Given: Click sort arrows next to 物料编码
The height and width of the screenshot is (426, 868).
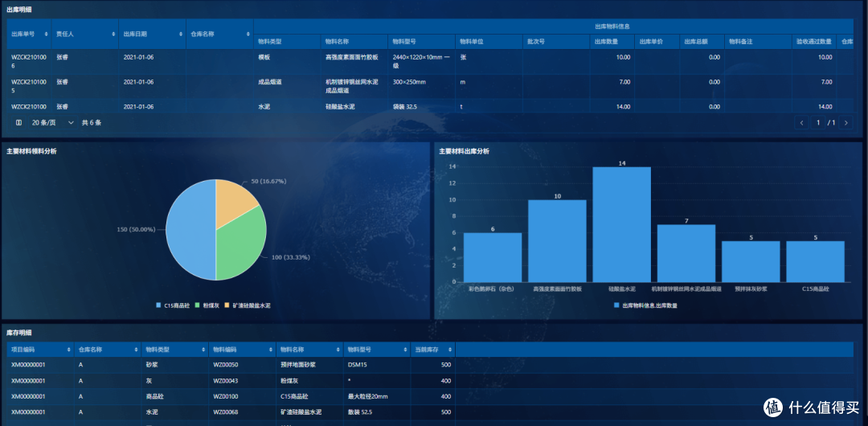Looking at the screenshot, I should (x=272, y=350).
